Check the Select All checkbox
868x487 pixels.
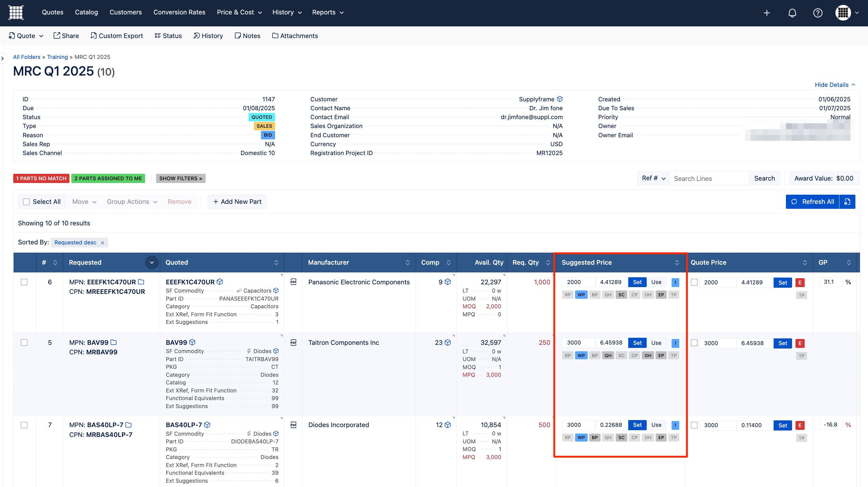26,202
